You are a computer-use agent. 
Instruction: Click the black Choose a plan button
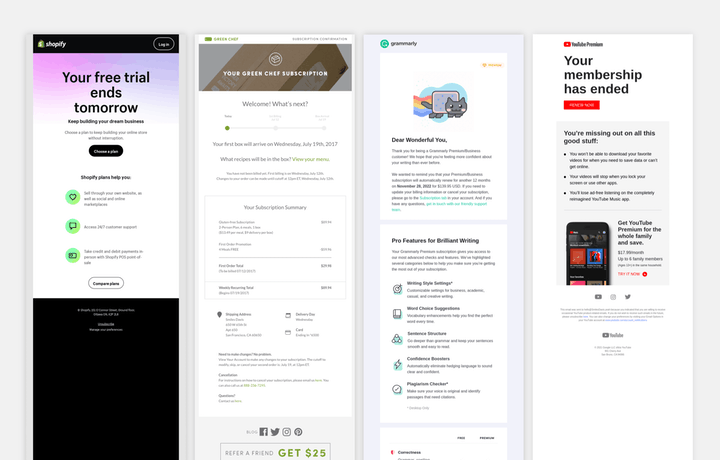[106, 151]
